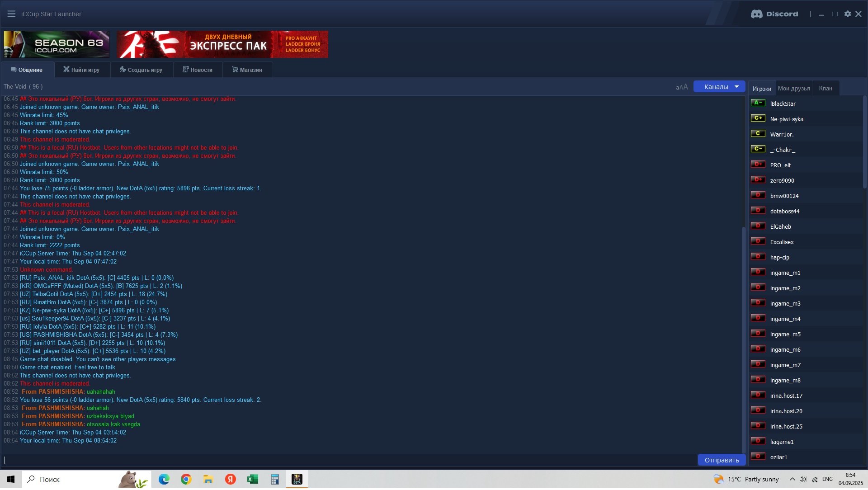Click D rank icon next to ElGaheb
Viewport: 868px width, 490px height.
(758, 226)
